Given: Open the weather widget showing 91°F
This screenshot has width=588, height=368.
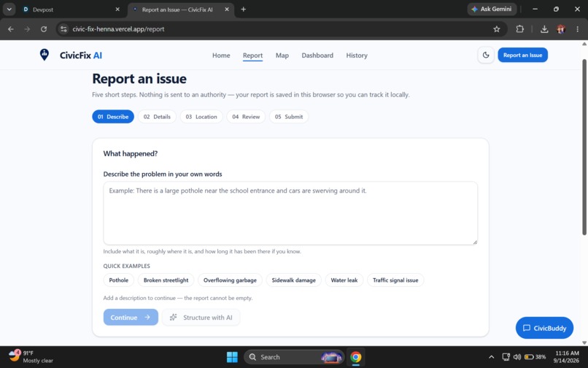Looking at the screenshot, I should pyautogui.click(x=31, y=356).
